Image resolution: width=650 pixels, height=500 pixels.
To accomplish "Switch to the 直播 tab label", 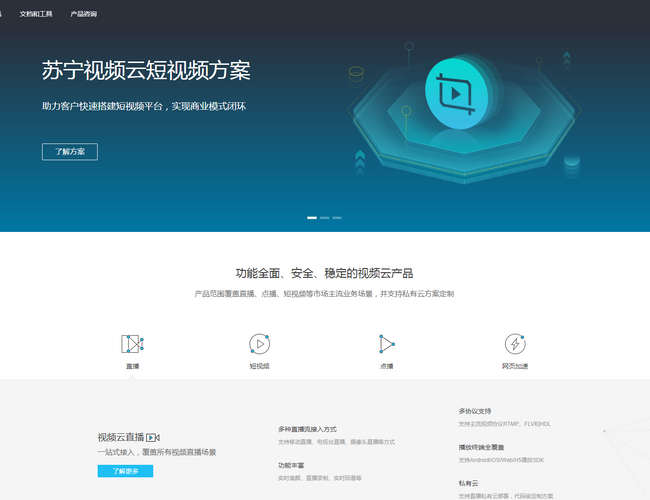I will coord(132,367).
